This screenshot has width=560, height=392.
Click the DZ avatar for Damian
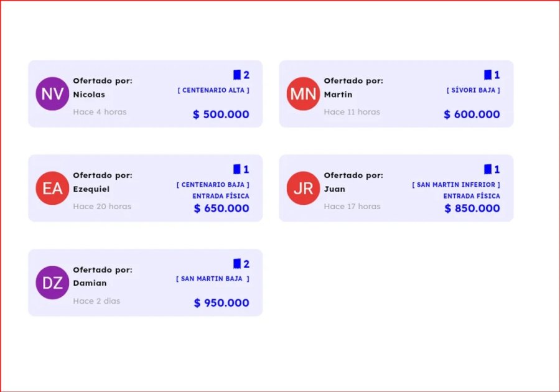[x=52, y=282]
